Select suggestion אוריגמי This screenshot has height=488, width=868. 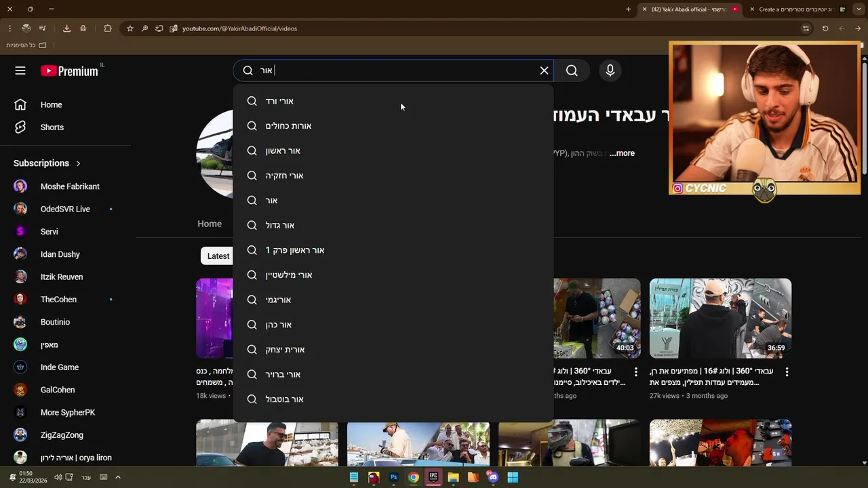click(393, 300)
